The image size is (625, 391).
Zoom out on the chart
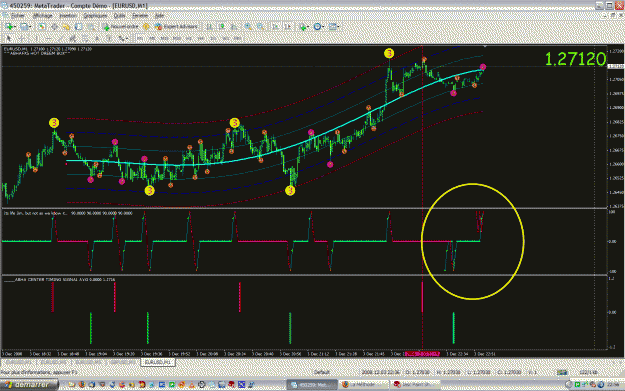(x=260, y=27)
